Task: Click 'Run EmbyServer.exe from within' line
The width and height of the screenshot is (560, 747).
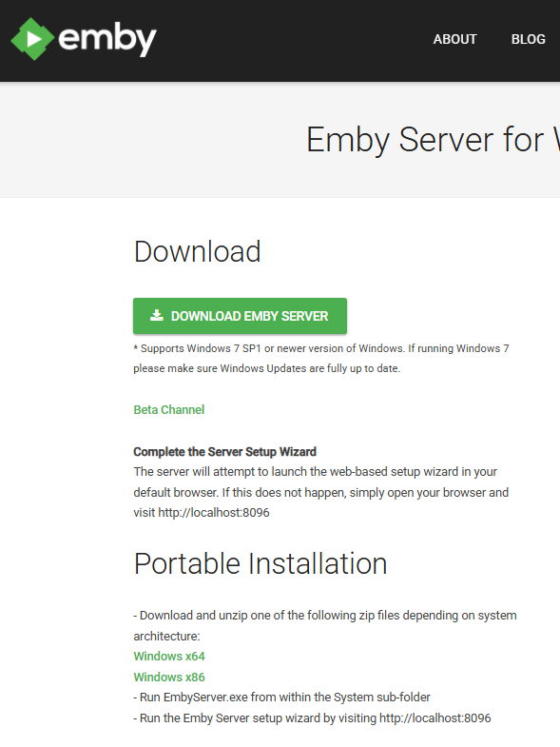Action: click(x=282, y=698)
